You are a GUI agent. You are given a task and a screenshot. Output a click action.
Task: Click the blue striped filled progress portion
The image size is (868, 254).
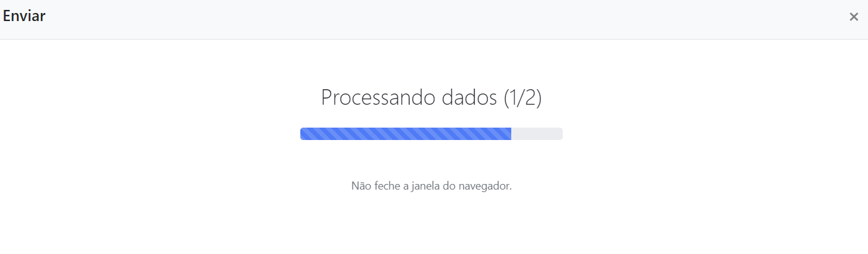coord(406,134)
